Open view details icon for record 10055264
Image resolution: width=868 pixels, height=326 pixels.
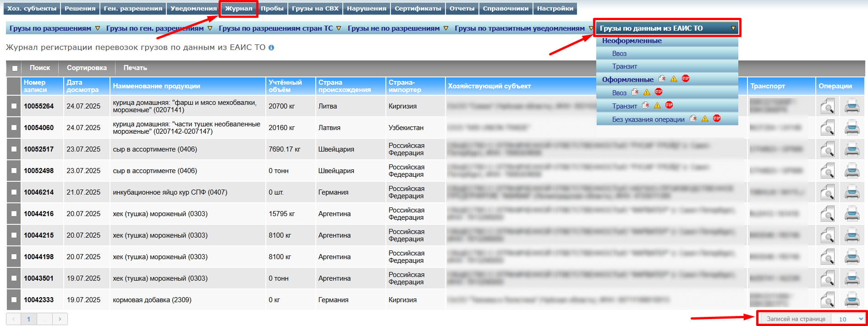pos(827,107)
